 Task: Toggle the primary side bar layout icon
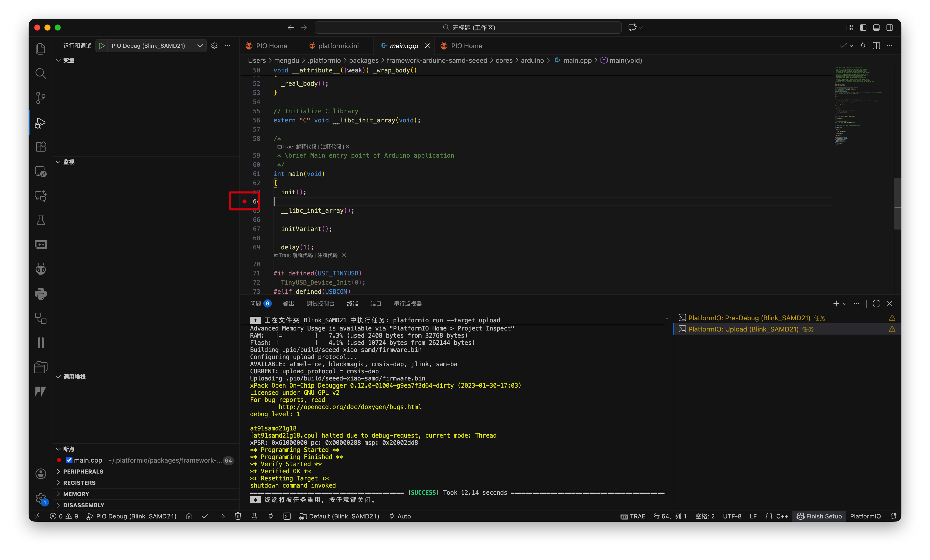click(x=863, y=28)
